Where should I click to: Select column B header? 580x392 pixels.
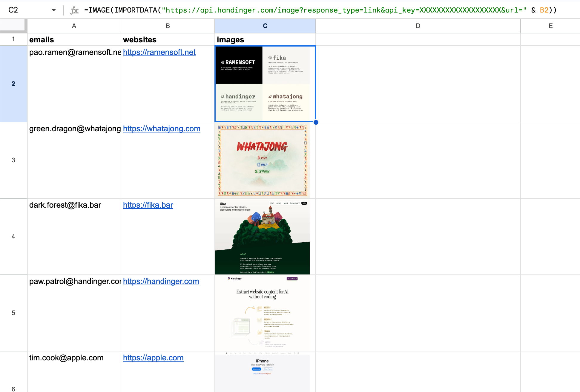[x=168, y=26]
